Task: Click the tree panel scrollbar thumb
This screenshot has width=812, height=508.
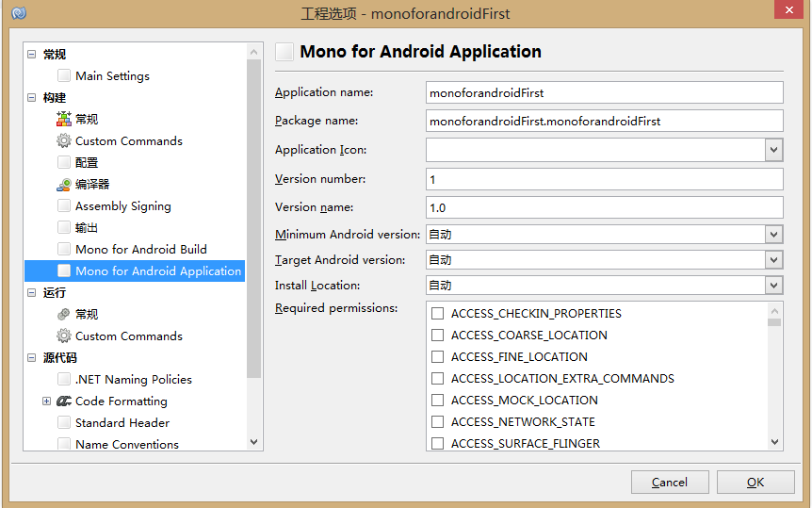Action: coord(253,219)
